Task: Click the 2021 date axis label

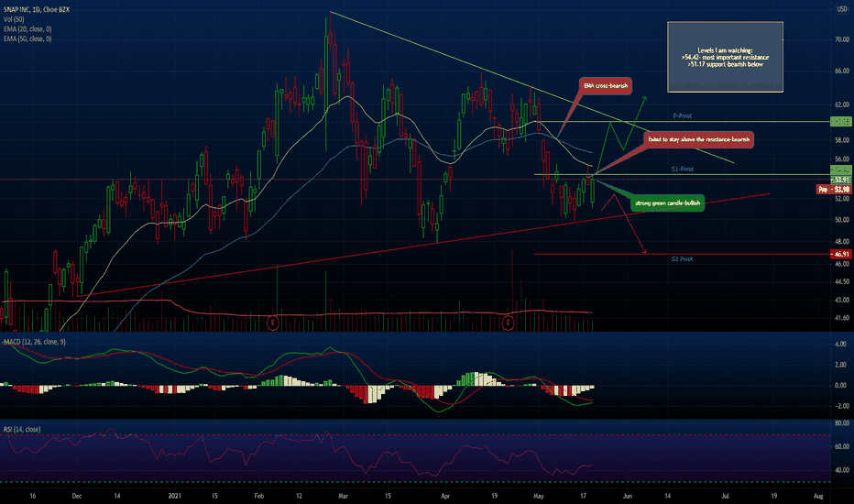Action: pos(174,497)
